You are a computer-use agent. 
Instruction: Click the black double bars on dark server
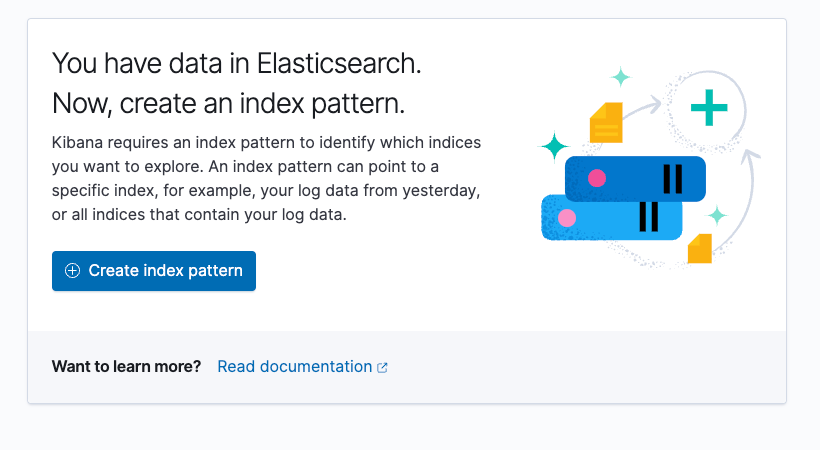coord(673,179)
